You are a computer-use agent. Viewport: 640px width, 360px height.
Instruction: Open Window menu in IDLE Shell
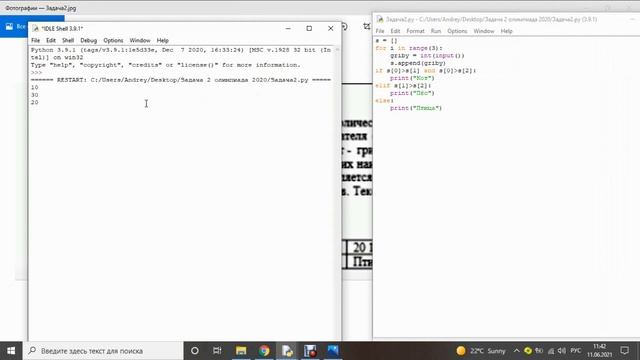point(140,40)
